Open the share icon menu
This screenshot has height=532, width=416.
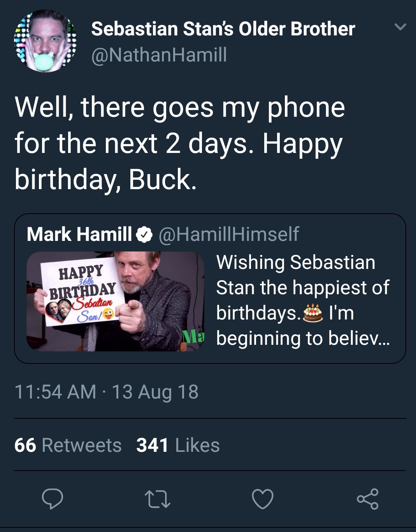click(367, 499)
